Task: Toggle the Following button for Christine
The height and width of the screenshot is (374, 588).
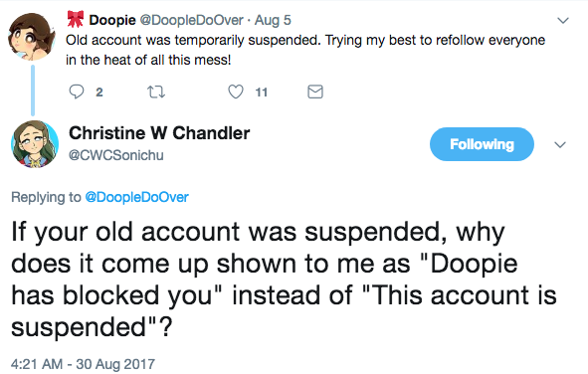Action: pyautogui.click(x=482, y=144)
